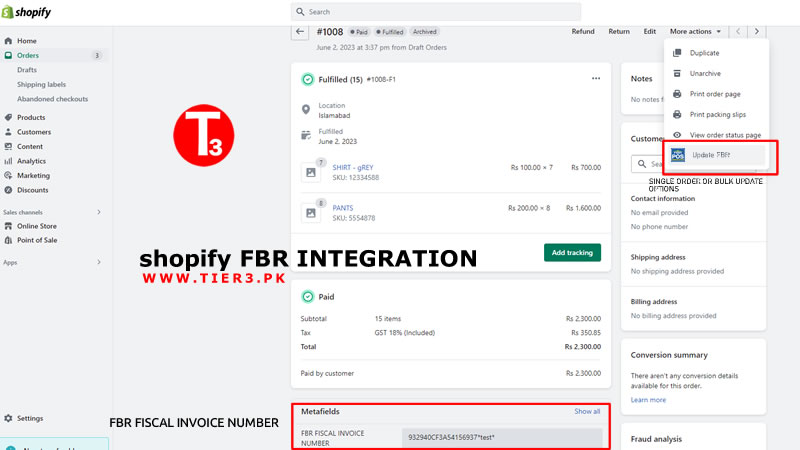800x450 pixels.
Task: Expand the Apps chevron
Action: (x=99, y=262)
